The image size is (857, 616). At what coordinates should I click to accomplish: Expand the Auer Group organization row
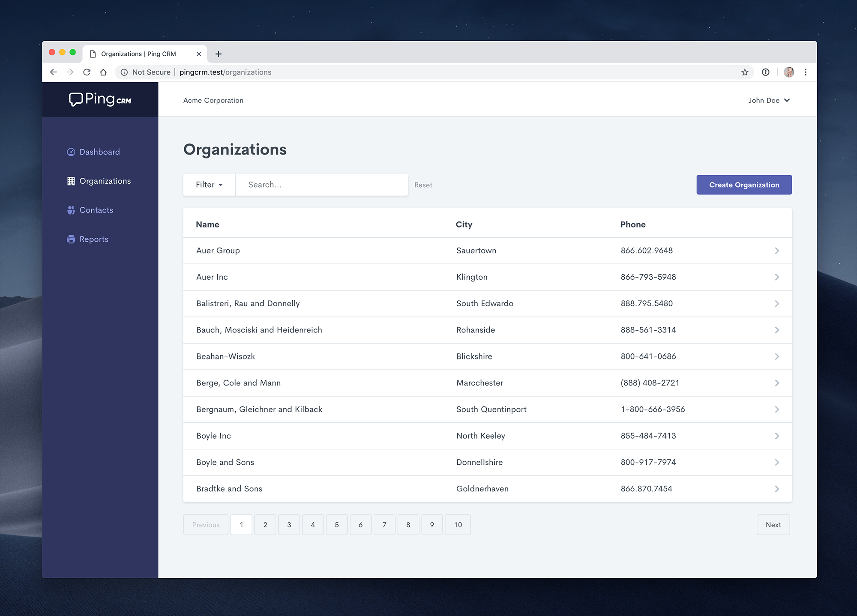[776, 250]
